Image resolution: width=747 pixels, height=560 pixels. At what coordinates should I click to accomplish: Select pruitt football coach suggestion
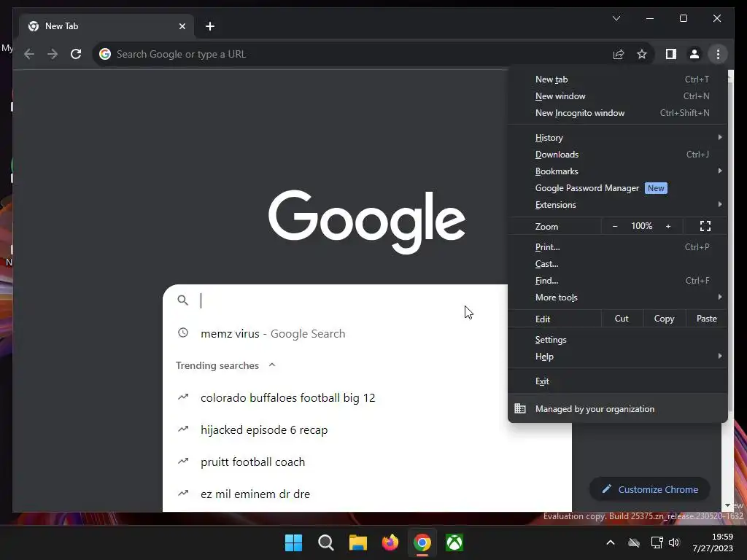pyautogui.click(x=367, y=462)
